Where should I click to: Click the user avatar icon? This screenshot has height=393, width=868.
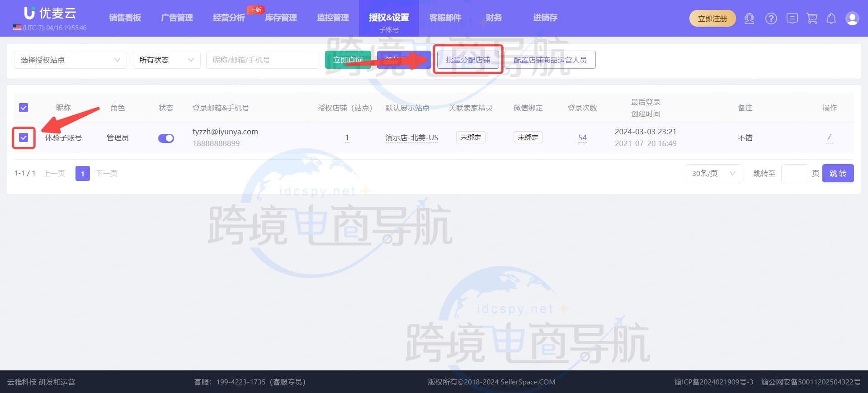click(852, 19)
